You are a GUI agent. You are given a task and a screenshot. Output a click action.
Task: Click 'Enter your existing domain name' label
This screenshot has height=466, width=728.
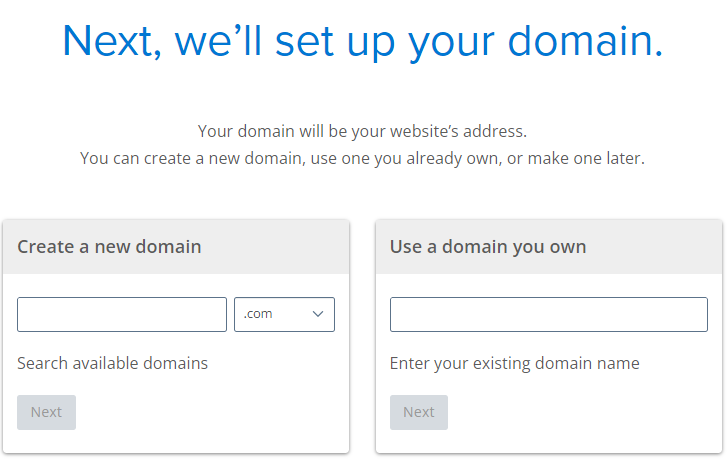514,363
